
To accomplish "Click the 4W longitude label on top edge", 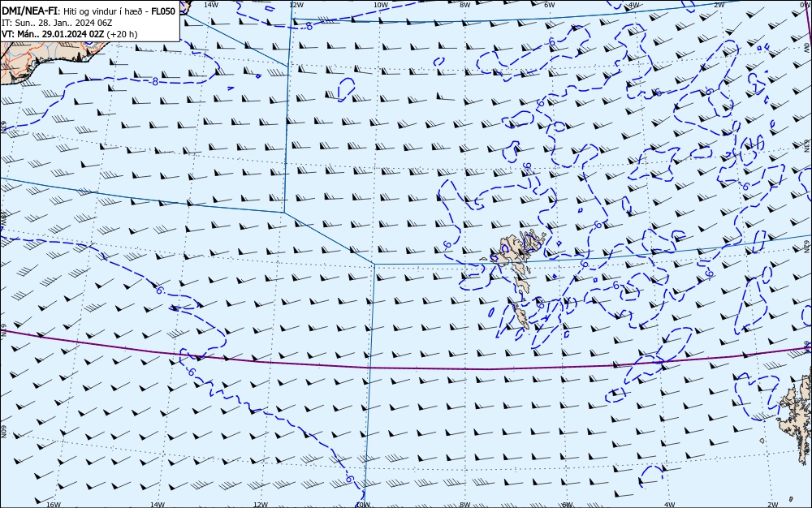I will pos(633,5).
